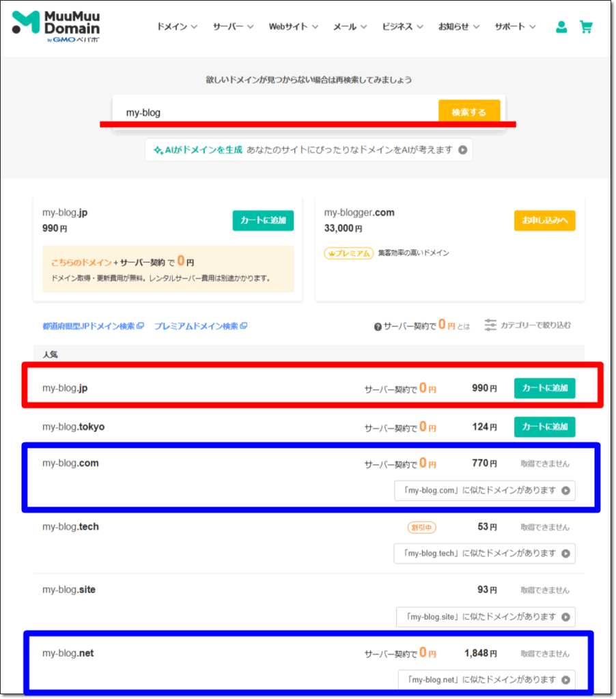Click the MuuMuu Domain logo
The image size is (616, 699).
(x=55, y=27)
